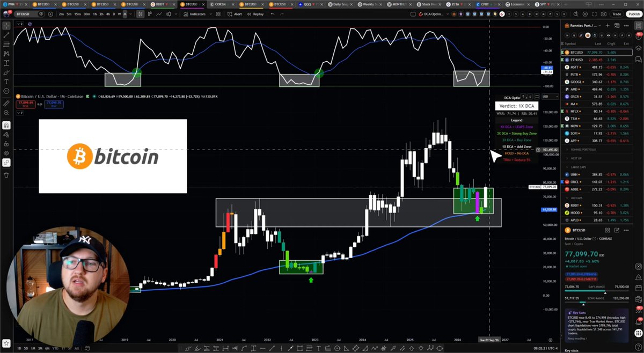
Task: Create a new Alert
Action: tap(235, 14)
